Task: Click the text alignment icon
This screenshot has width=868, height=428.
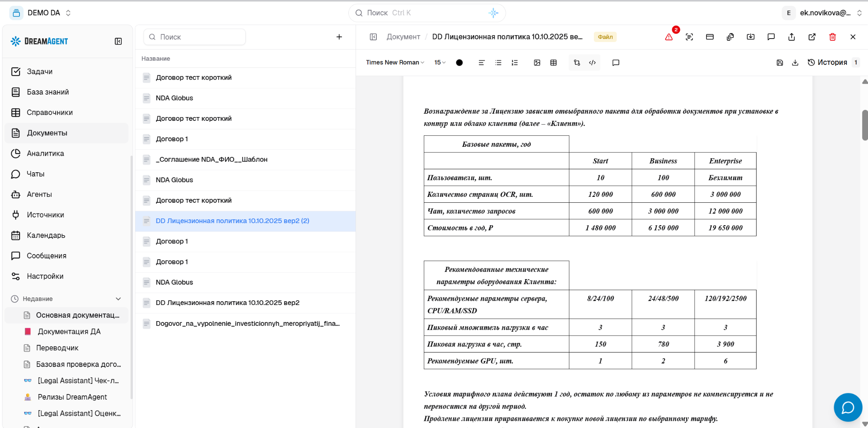Action: (x=481, y=62)
